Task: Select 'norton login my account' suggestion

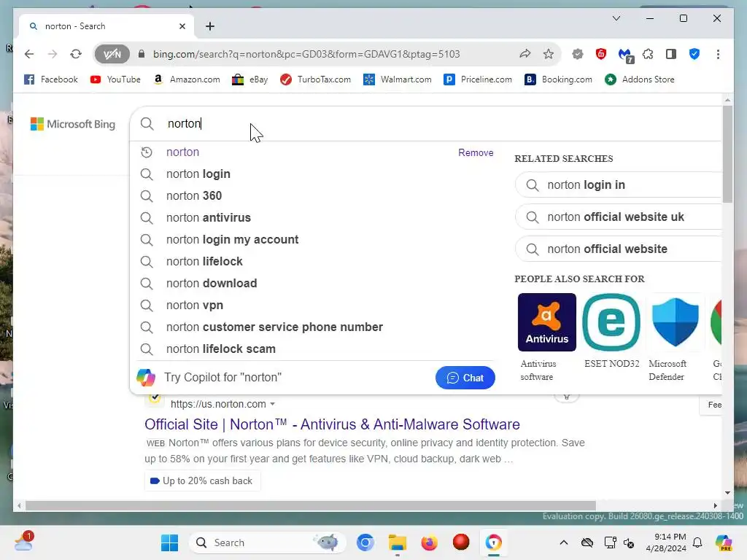Action: [x=233, y=239]
